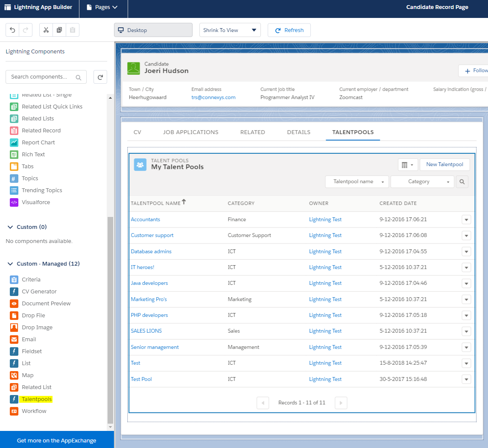
Task: Click the Search components input field
Action: [x=46, y=77]
